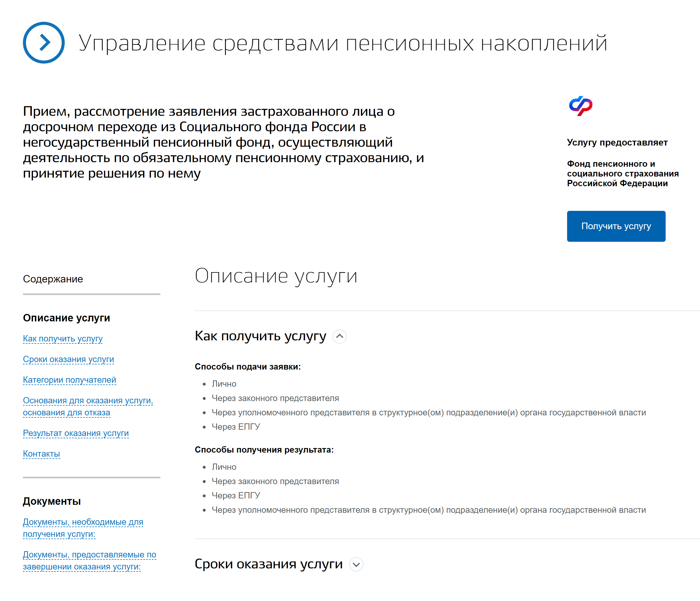This screenshot has width=700, height=601.
Task: Collapse the 'Как получить услугу' section chevron
Action: click(339, 337)
